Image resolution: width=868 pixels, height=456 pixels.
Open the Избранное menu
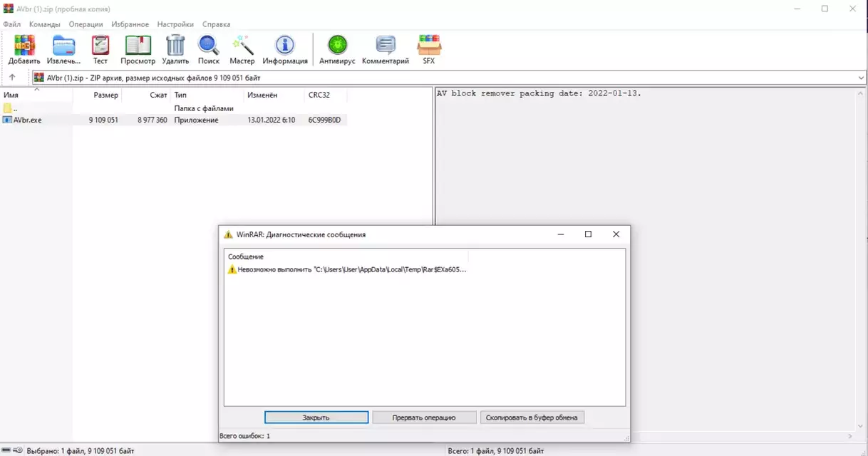point(130,24)
